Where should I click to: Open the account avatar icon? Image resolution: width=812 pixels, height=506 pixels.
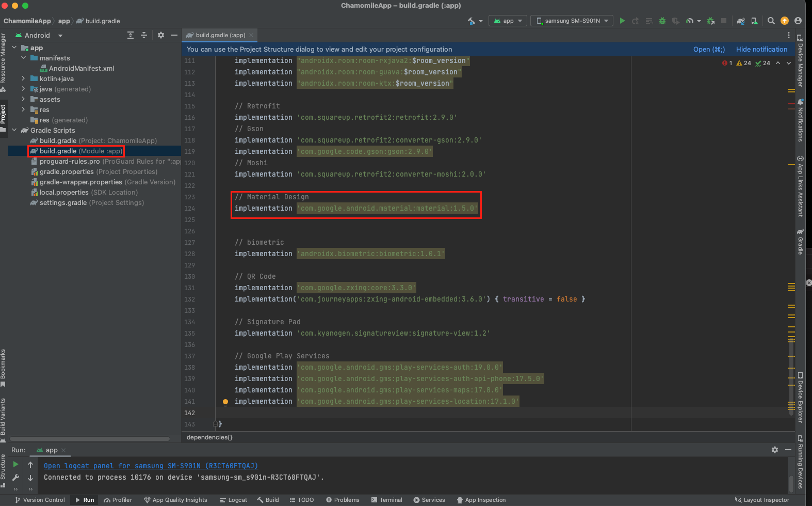coord(798,21)
